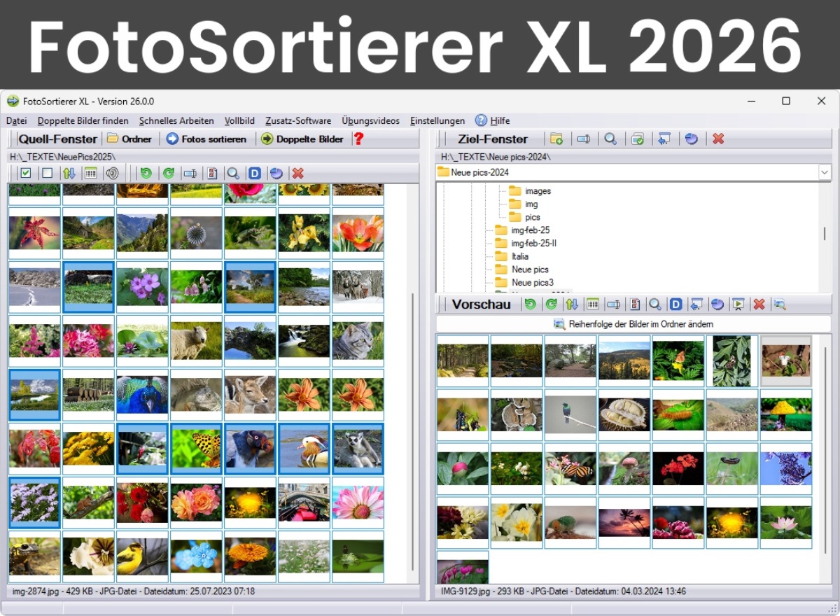Click the table view icon in Vorschau toolbar
The height and width of the screenshot is (616, 840).
pos(593,304)
